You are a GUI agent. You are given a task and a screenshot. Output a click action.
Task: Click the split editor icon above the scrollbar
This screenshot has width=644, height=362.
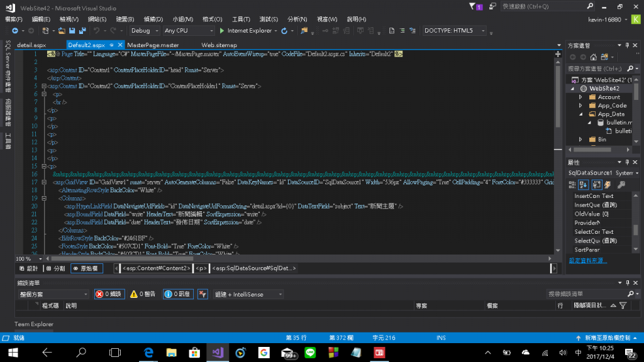558,54
